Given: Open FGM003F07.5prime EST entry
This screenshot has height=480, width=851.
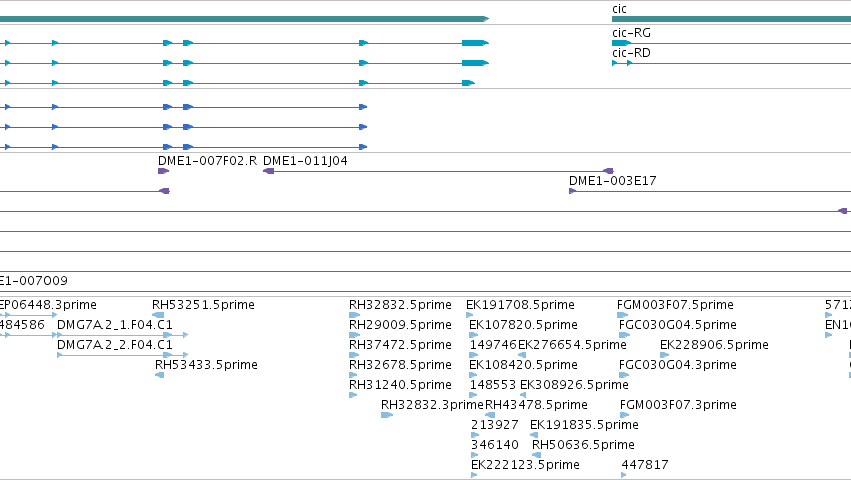Looking at the screenshot, I should pyautogui.click(x=675, y=305).
